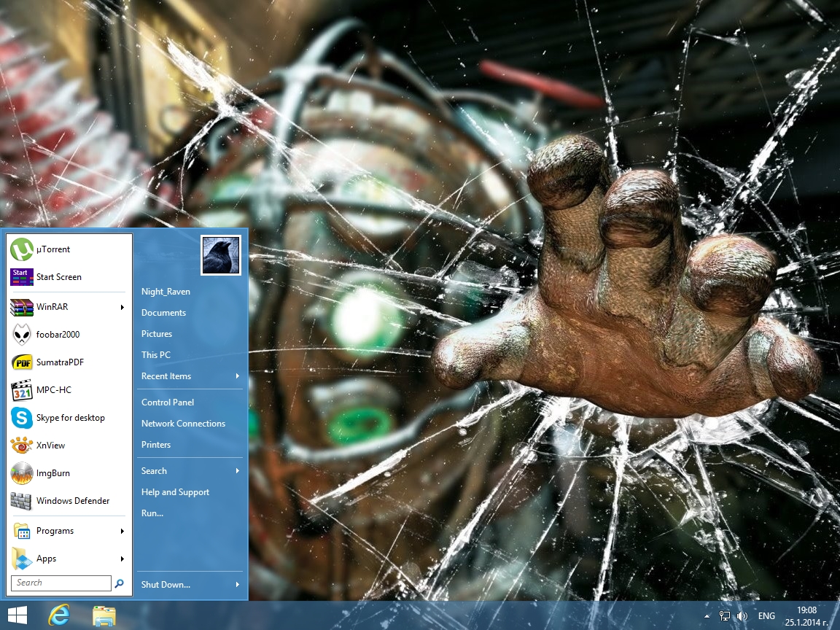This screenshot has width=840, height=630.
Task: Select the Start Screen text label
Action: 59,277
